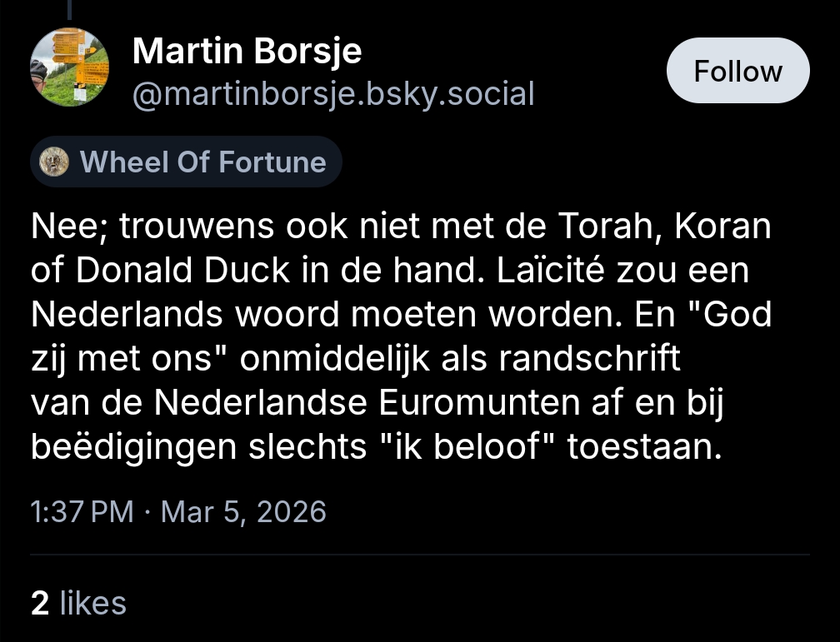Viewport: 840px width, 642px height.
Task: Click the word "Nederlands" before "woord"
Action: (127, 315)
